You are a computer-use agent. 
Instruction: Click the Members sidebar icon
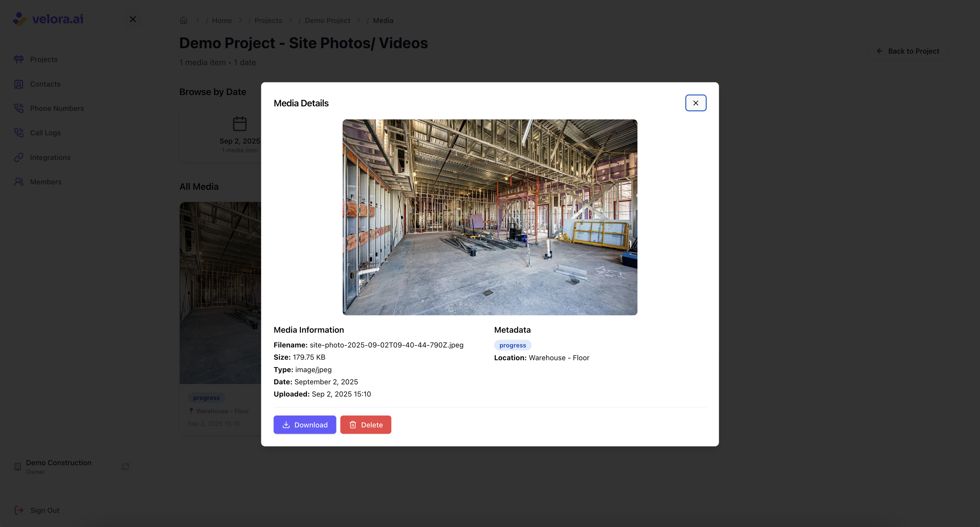click(19, 182)
